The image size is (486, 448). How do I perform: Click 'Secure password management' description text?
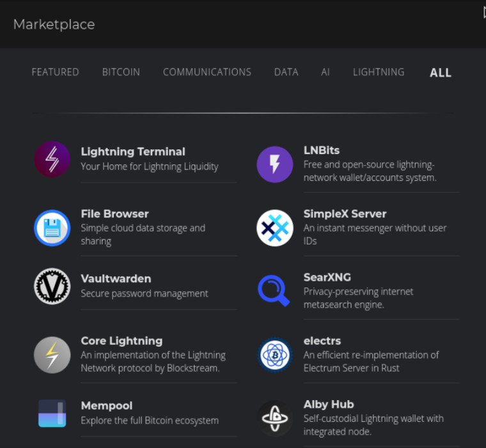click(x=145, y=294)
